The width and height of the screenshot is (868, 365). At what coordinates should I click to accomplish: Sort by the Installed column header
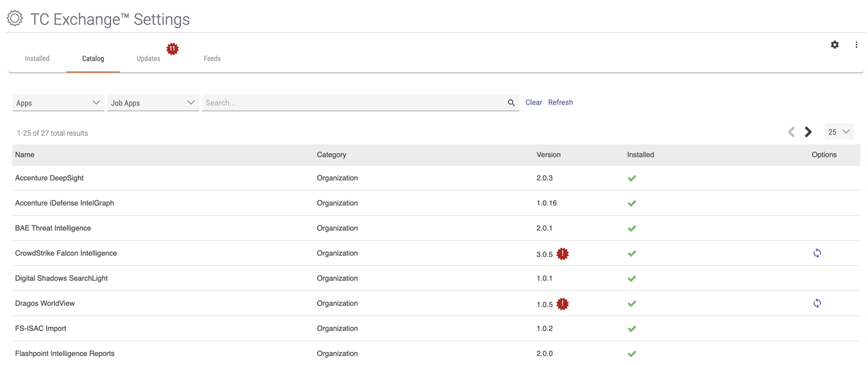pos(641,155)
